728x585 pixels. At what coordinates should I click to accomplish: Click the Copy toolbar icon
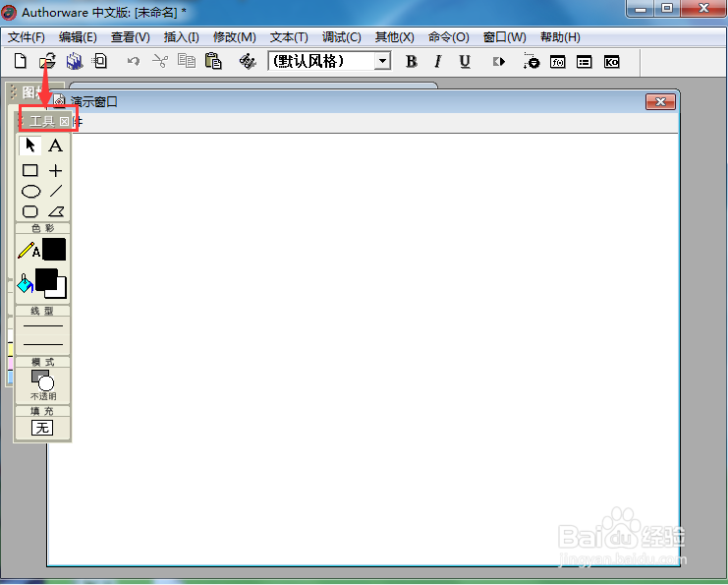pyautogui.click(x=187, y=61)
